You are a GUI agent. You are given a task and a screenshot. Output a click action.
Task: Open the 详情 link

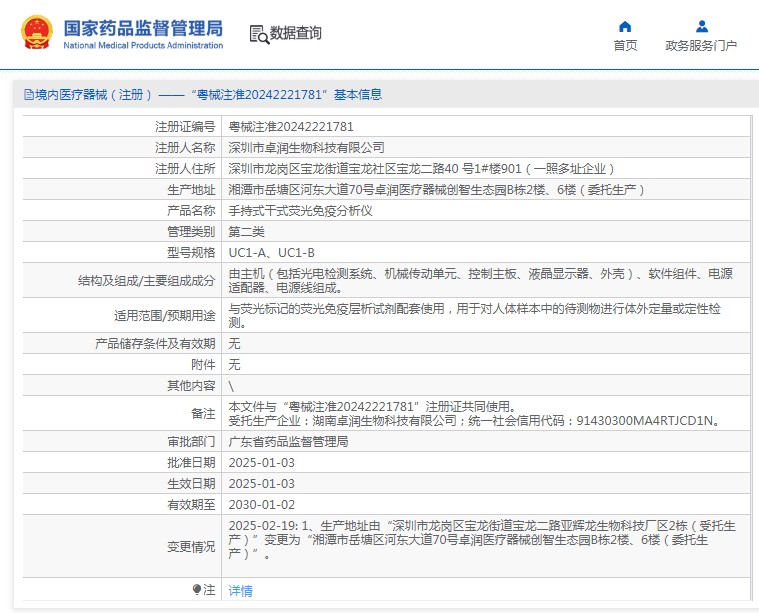coord(241,591)
